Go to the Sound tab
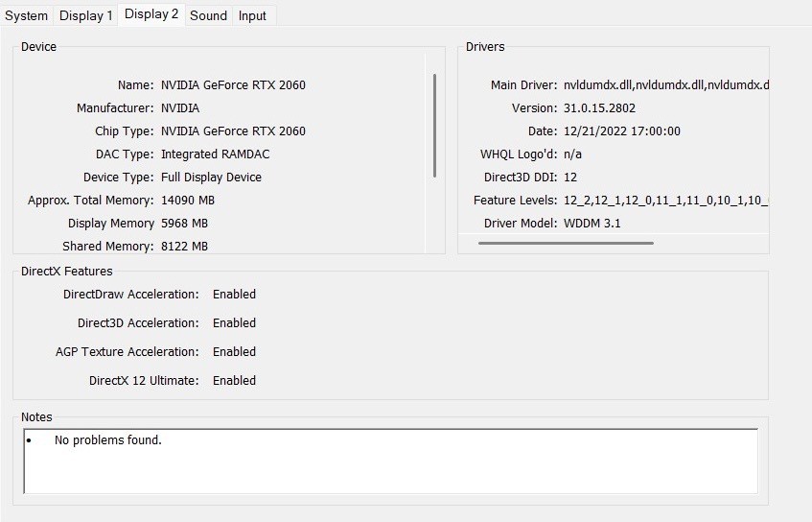 (x=208, y=15)
